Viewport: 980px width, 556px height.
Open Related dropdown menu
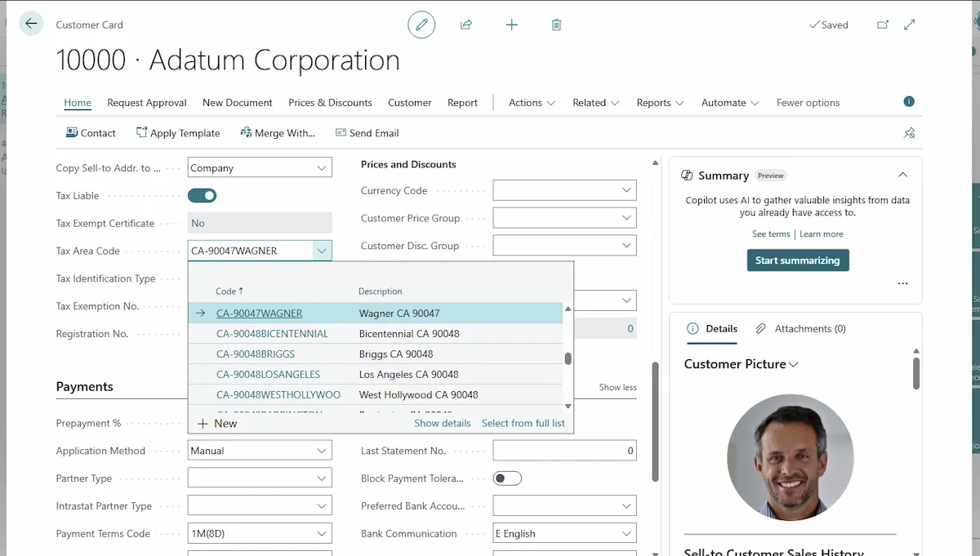pyautogui.click(x=595, y=102)
